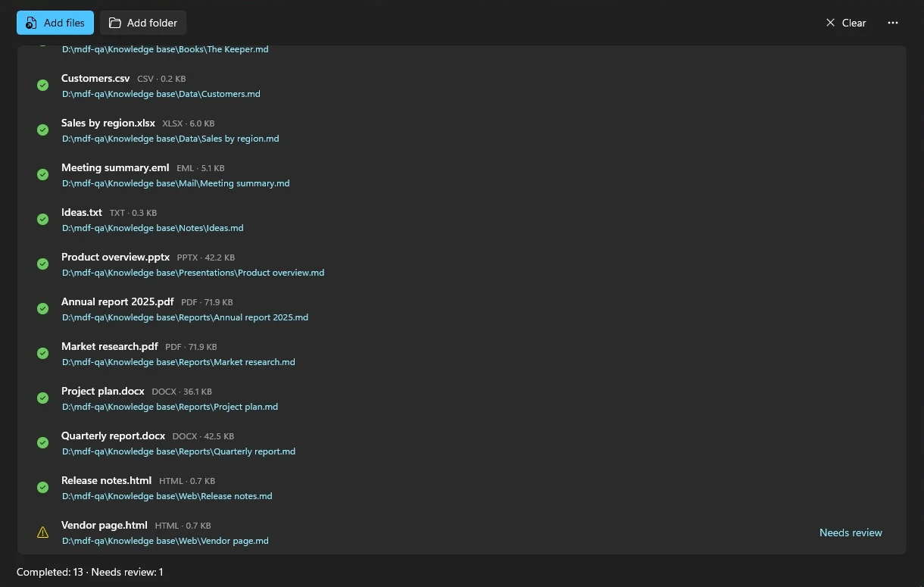Open the Ideas.md output path link

tap(153, 228)
